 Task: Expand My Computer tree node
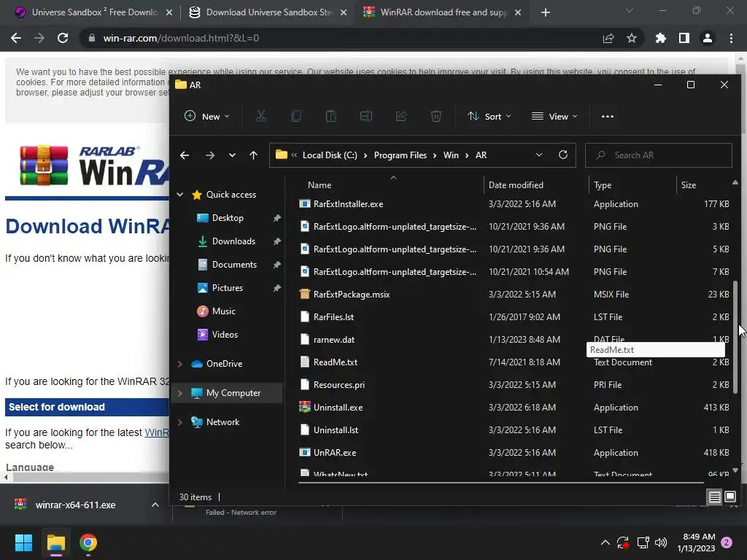[x=180, y=393]
